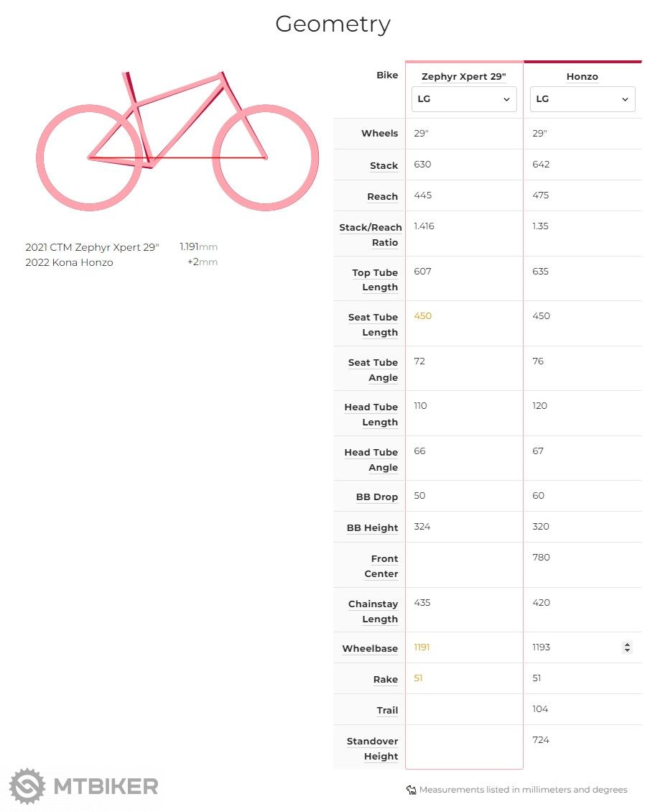
Task: Click the MTBIKER gear logo icon
Action: pyautogui.click(x=27, y=785)
